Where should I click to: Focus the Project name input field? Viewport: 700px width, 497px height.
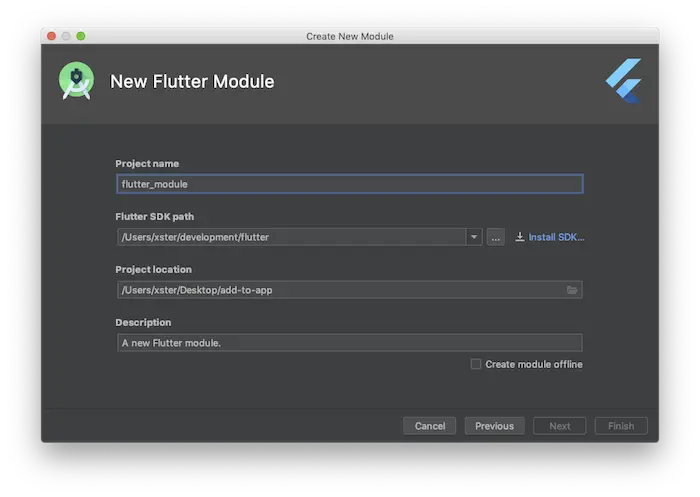(349, 184)
